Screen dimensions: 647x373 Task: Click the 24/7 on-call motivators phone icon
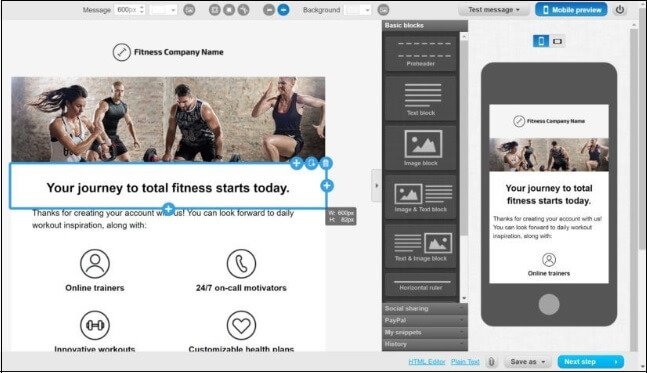point(241,263)
